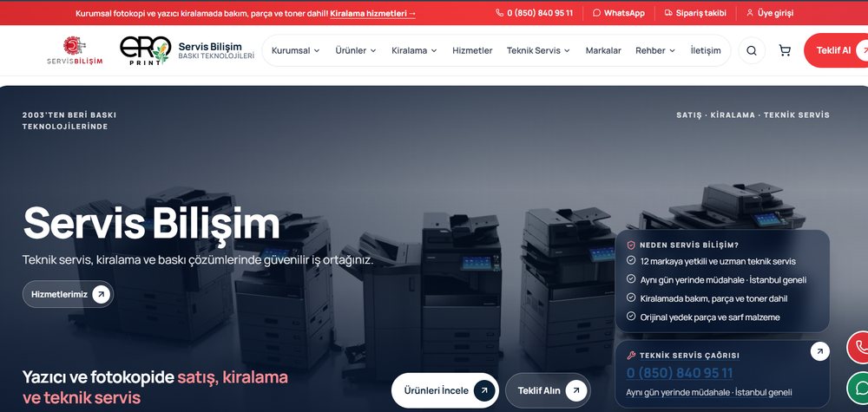The height and width of the screenshot is (412, 868).
Task: Click the arrow icon on Ürünleri İncele button
Action: point(483,390)
